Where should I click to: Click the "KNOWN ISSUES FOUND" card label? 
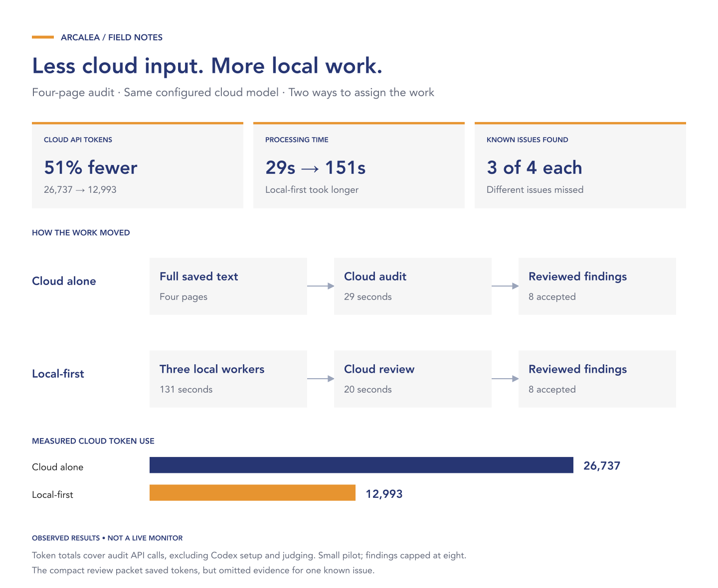click(527, 140)
